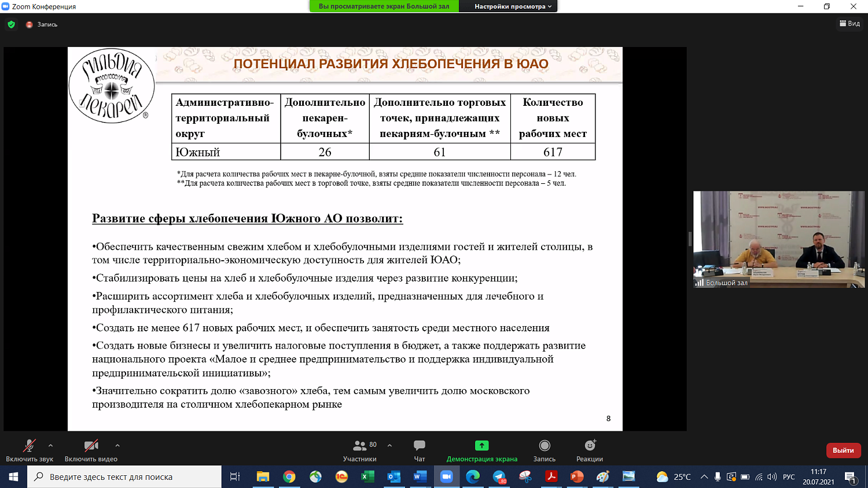Open the Реакции reactions menu
The width and height of the screenshot is (868, 488).
(590, 450)
